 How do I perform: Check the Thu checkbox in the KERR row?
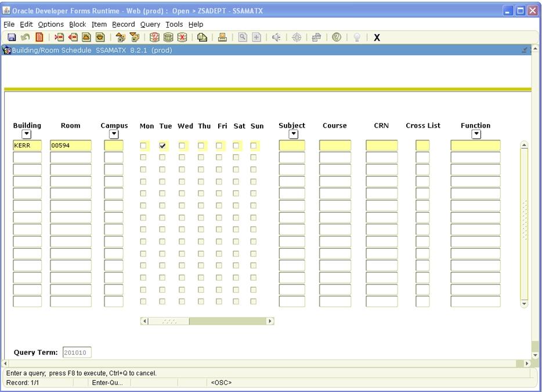tap(201, 146)
